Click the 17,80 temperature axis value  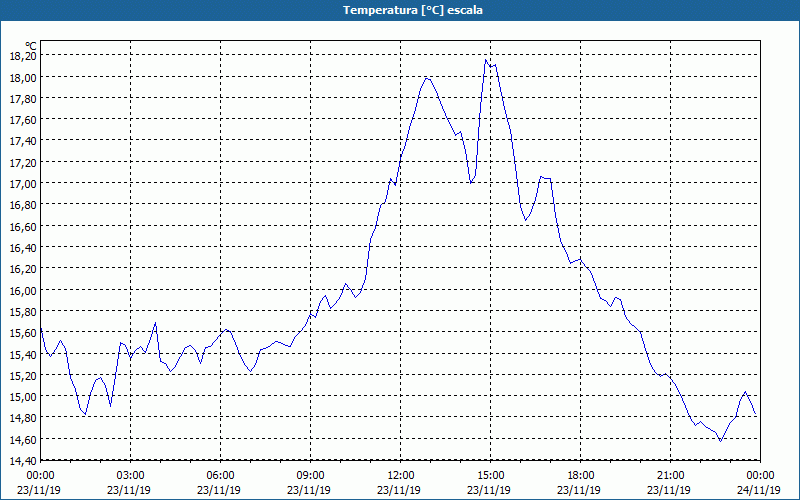coord(23,98)
